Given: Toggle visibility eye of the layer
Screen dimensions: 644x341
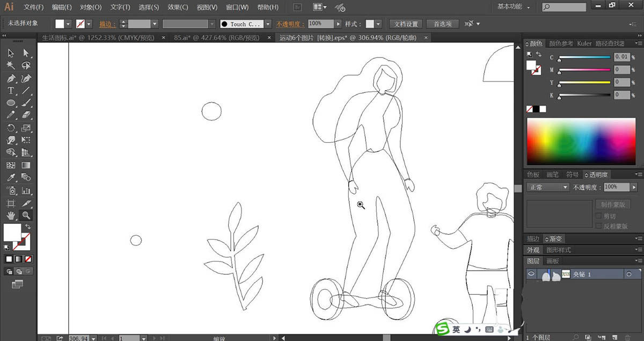Looking at the screenshot, I should click(531, 274).
